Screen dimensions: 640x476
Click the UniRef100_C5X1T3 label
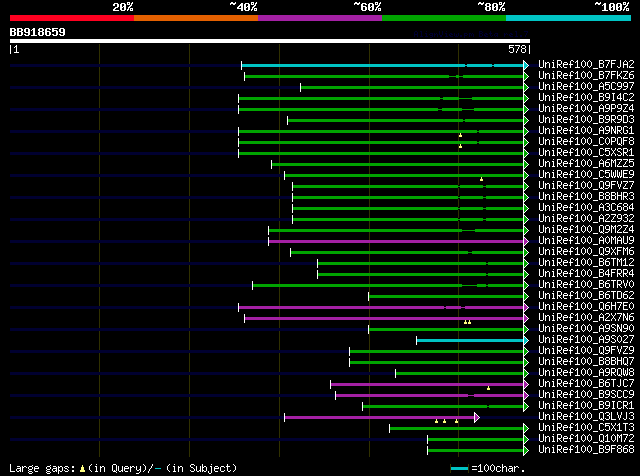pyautogui.click(x=586, y=428)
